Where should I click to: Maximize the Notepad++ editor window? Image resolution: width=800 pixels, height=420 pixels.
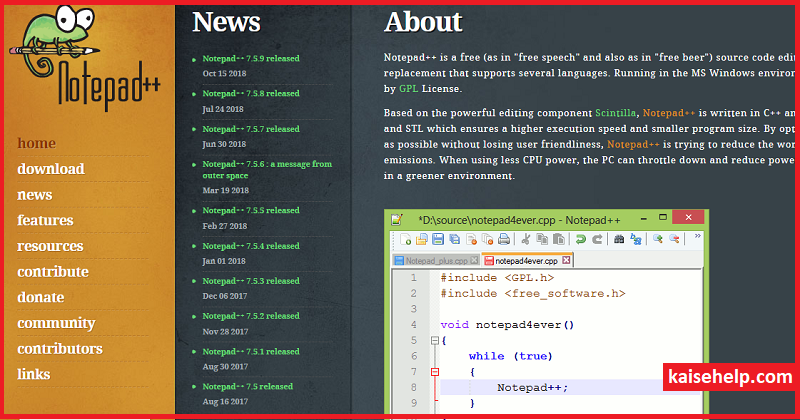[x=663, y=217]
